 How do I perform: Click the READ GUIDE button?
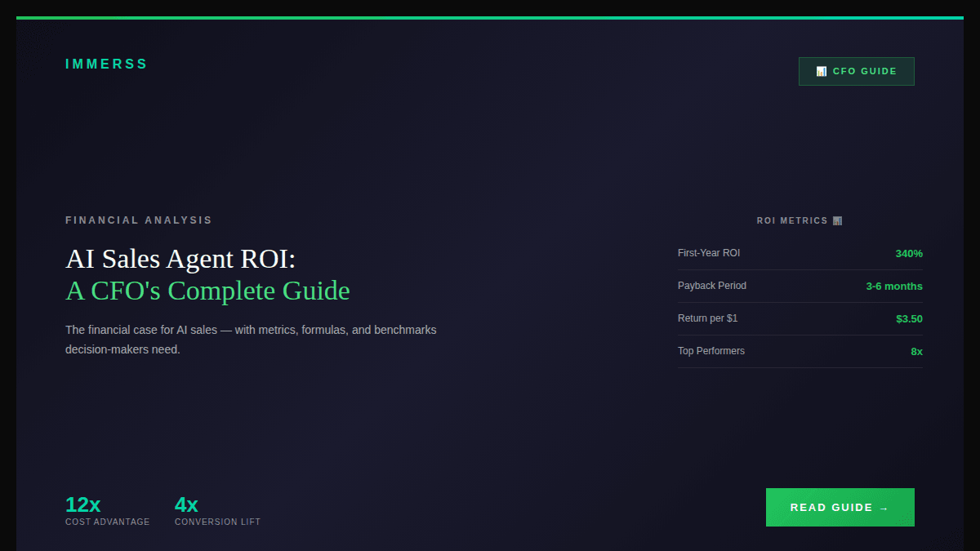coord(840,507)
